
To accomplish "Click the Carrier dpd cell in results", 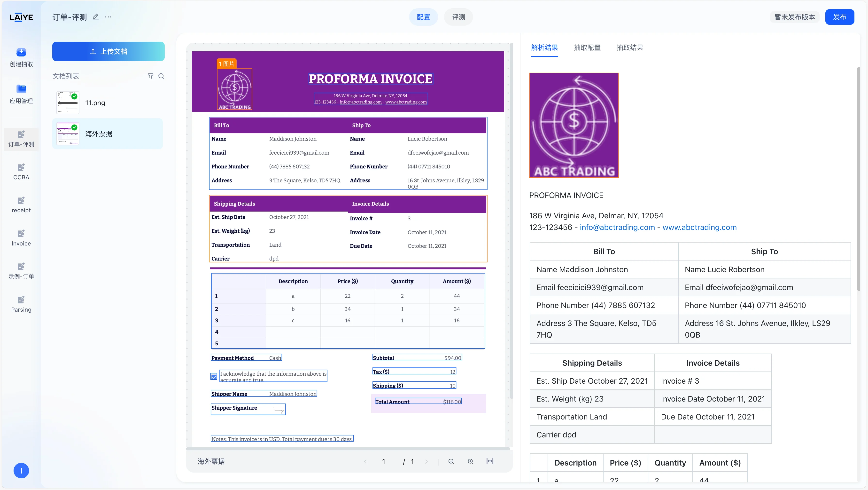I will (592, 435).
